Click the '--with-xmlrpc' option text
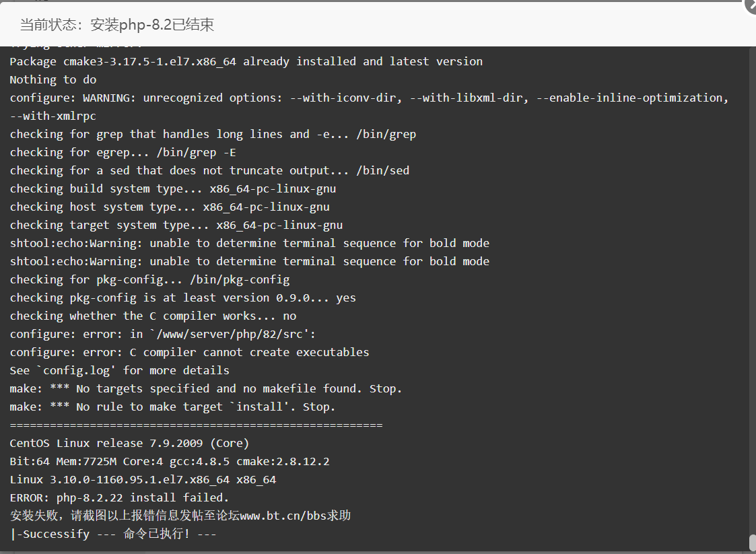Image resolution: width=756 pixels, height=554 pixels. (x=53, y=116)
